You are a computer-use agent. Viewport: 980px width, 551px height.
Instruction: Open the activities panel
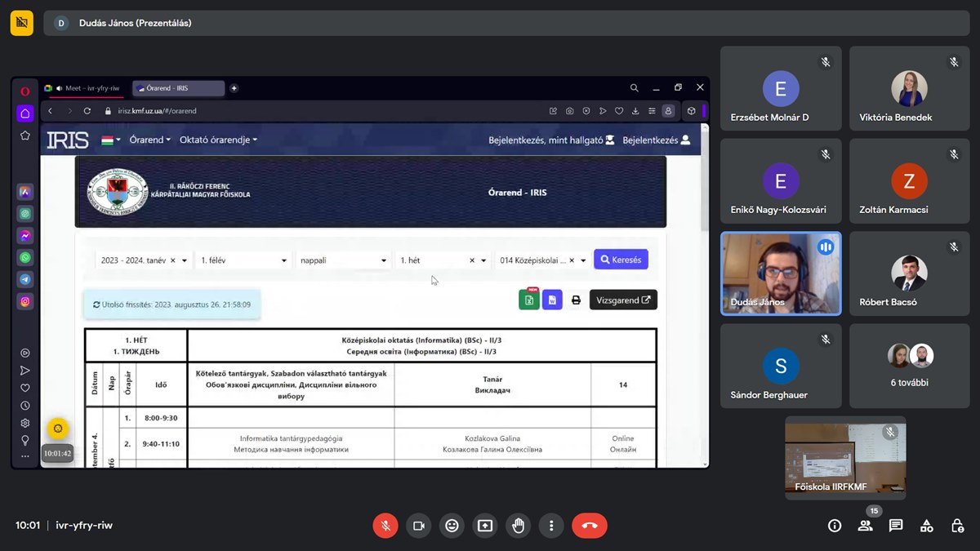[927, 526]
